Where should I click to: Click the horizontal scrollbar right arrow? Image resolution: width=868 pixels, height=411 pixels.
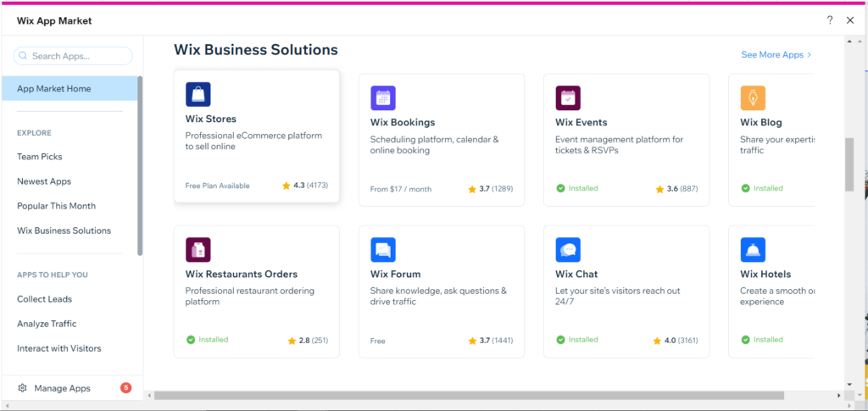[838, 396]
